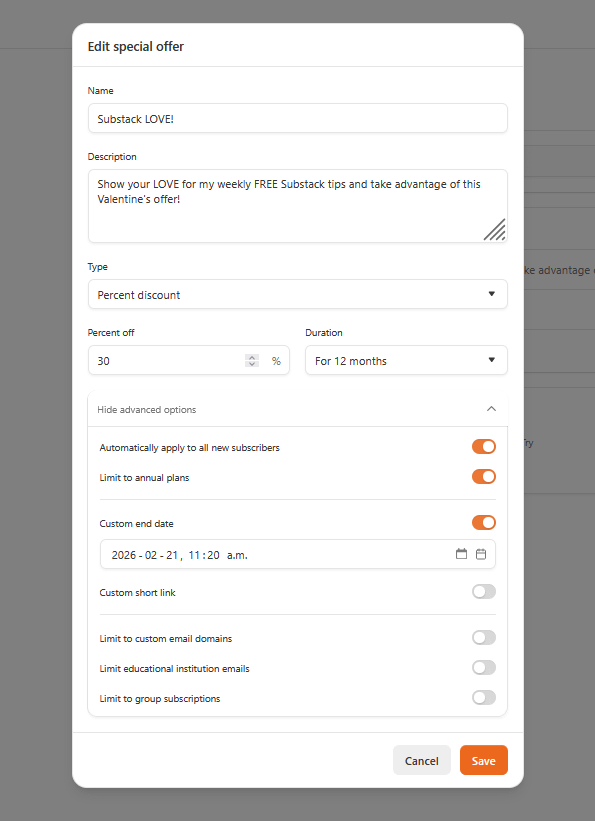Turn on Limit educational institution emails
The height and width of the screenshot is (821, 595).
(483, 668)
